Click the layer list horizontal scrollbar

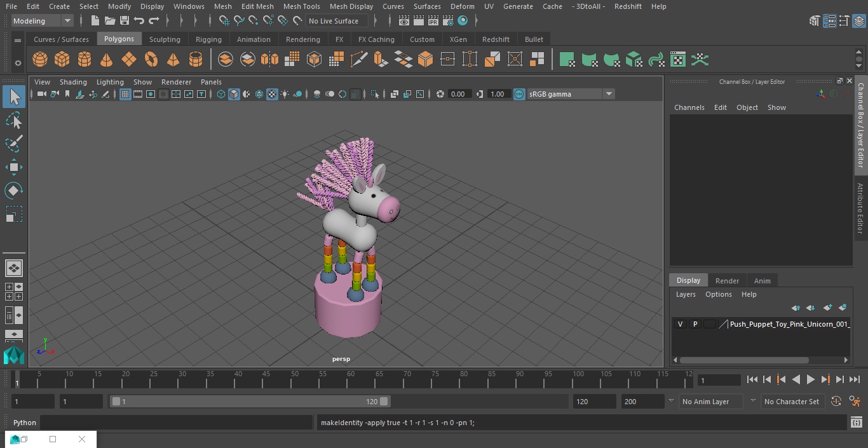[744, 360]
